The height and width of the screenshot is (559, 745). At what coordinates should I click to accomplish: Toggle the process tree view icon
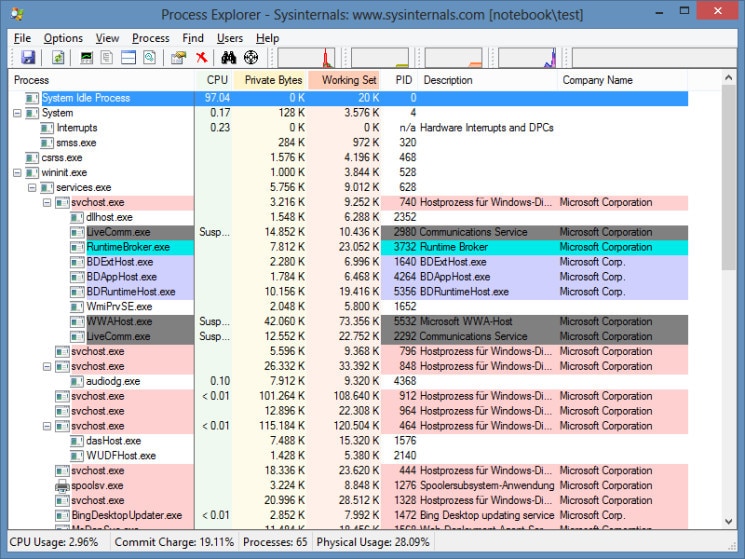(107, 57)
